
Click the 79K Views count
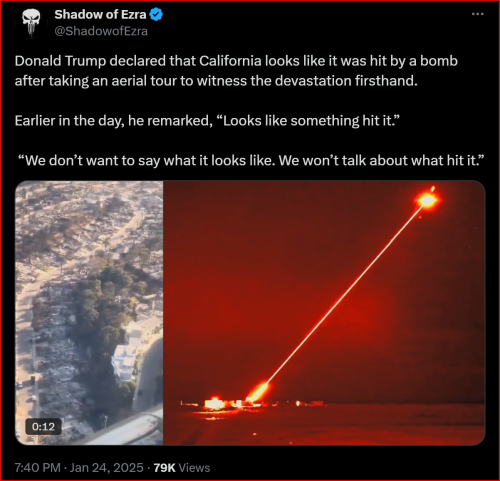click(x=182, y=467)
